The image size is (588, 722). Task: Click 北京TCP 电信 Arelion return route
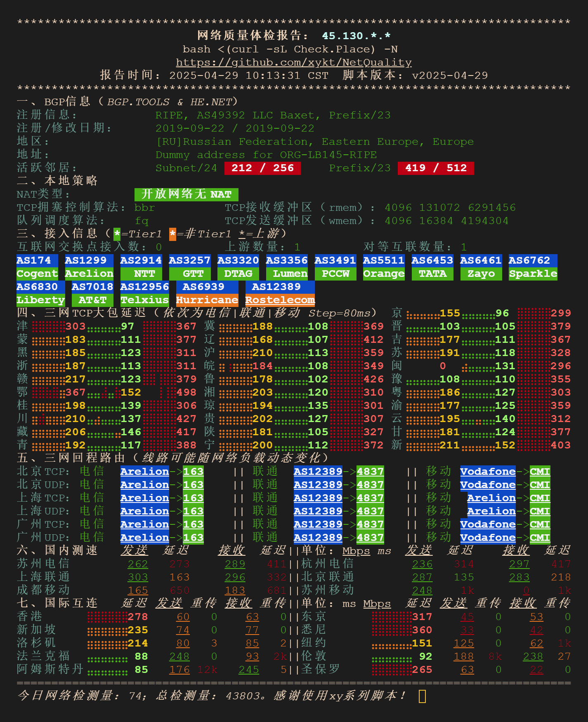tap(144, 472)
